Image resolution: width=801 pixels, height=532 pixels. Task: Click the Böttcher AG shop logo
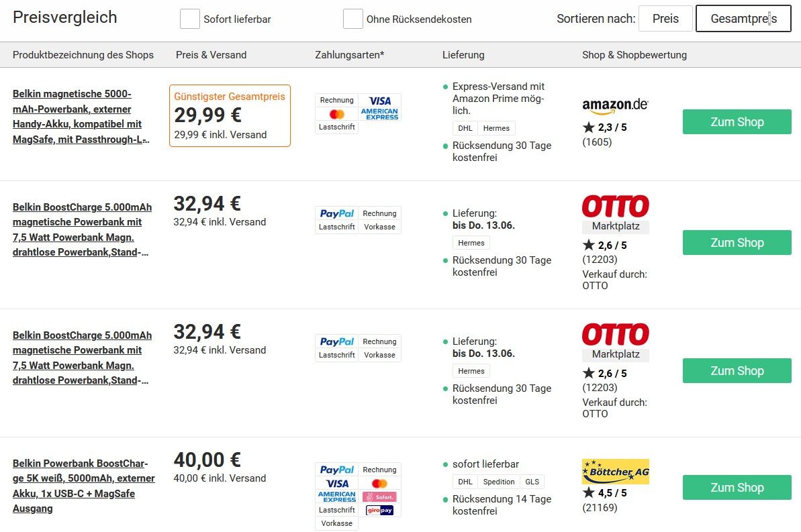pyautogui.click(x=616, y=471)
